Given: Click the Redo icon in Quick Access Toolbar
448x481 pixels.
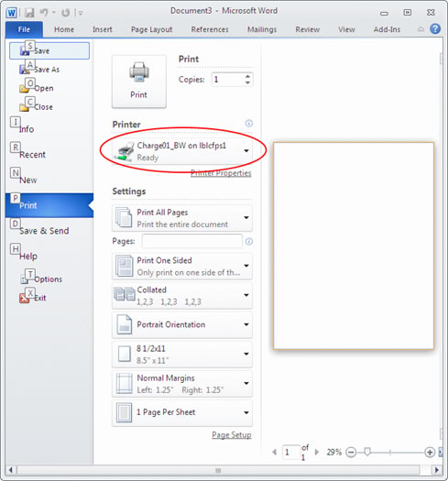Looking at the screenshot, I should click(x=65, y=13).
